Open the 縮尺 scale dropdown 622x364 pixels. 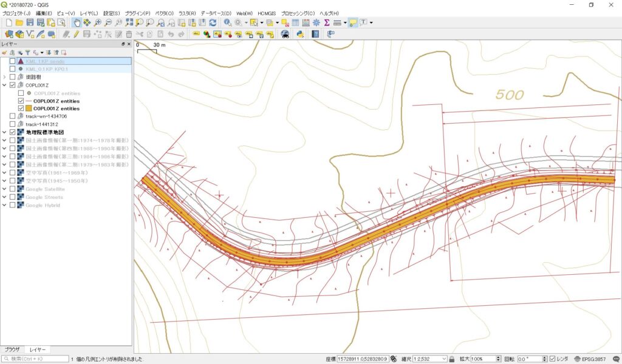(x=444, y=359)
